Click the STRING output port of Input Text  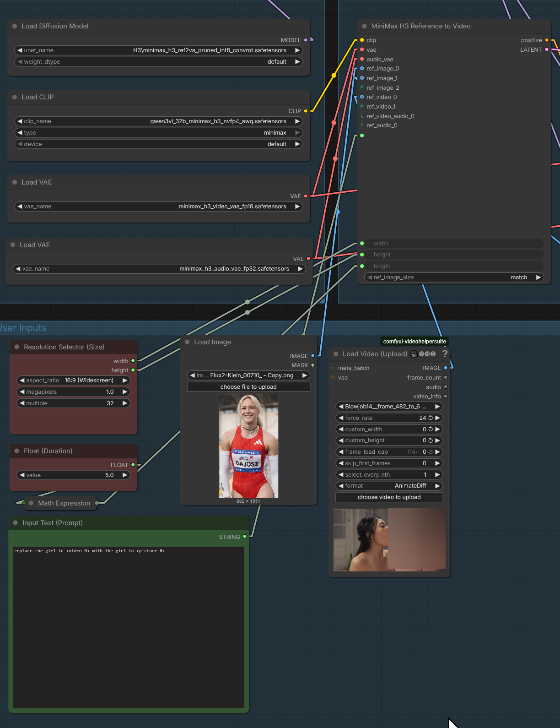[x=245, y=537]
